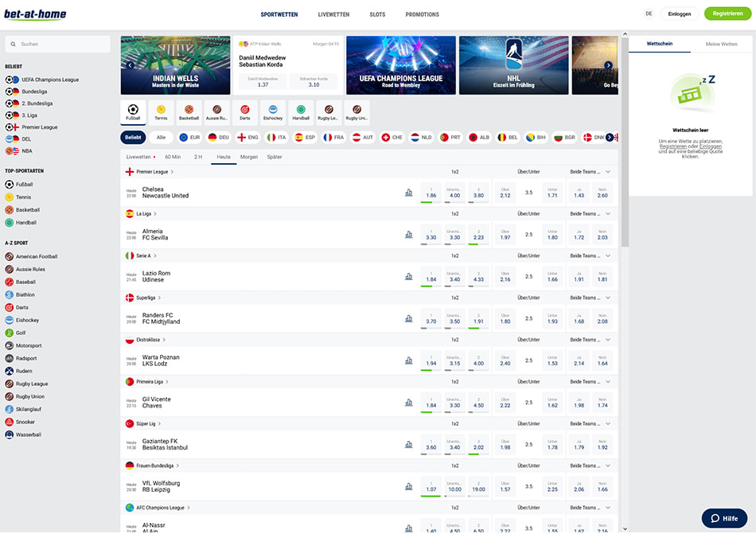Click the Einloggen button
Screen dimensions: 756x534
[680, 14]
